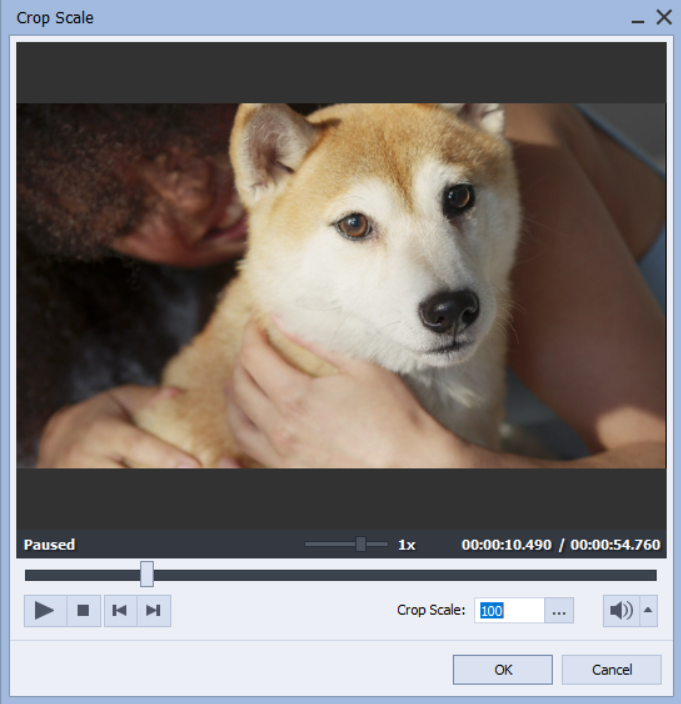Viewport: 681px width, 704px height.
Task: Mute audio with the speaker icon
Action: pyautogui.click(x=621, y=611)
